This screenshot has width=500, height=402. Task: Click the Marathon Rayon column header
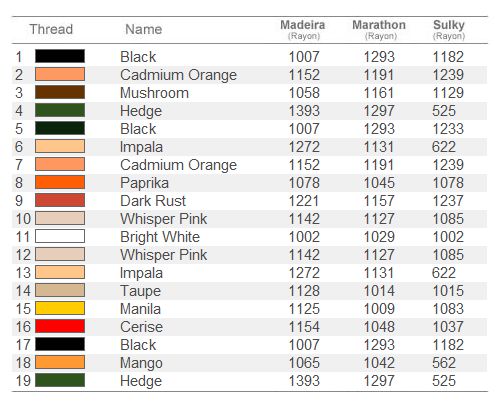[379, 29]
